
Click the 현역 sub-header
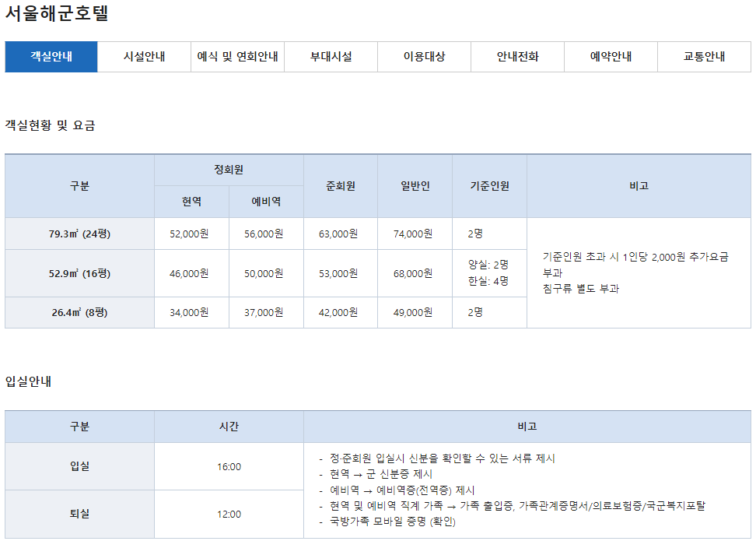click(192, 202)
